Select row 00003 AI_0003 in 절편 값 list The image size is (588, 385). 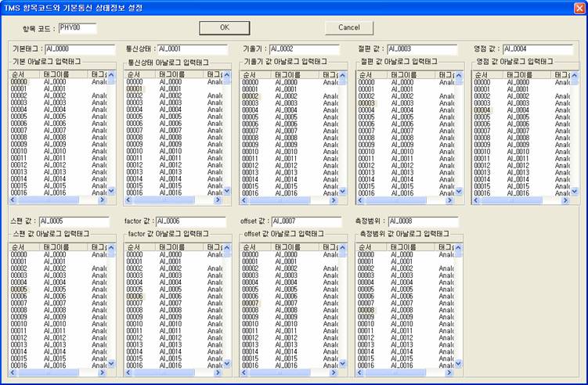click(406, 103)
